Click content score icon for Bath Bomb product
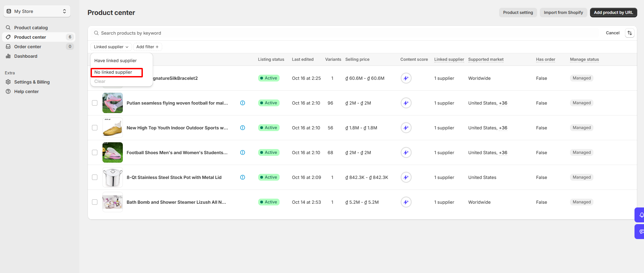644x273 pixels. pyautogui.click(x=406, y=202)
